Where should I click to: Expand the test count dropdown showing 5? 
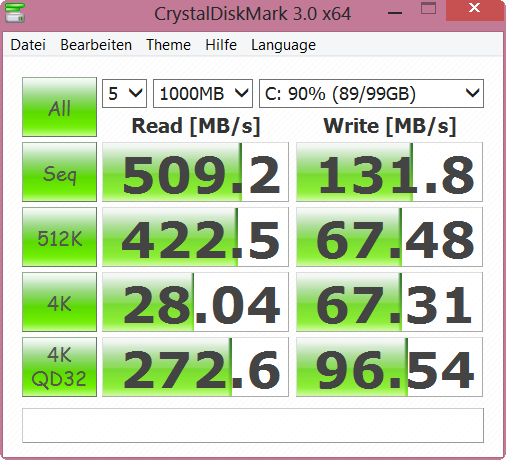tap(124, 93)
